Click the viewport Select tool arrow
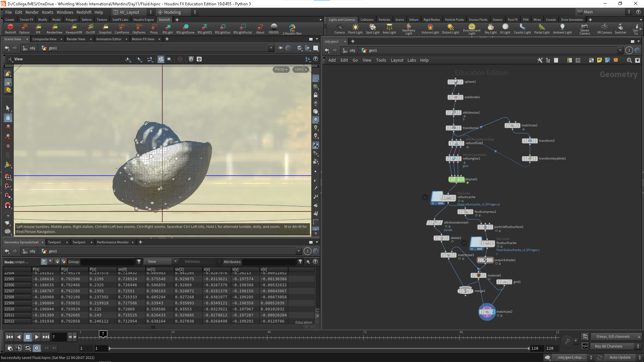The image size is (644, 362). [x=8, y=108]
